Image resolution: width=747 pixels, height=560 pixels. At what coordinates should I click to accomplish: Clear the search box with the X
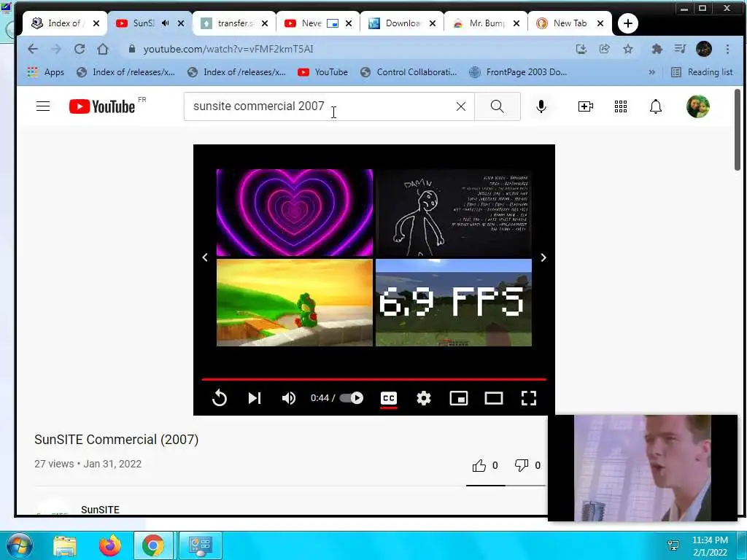[x=461, y=106]
